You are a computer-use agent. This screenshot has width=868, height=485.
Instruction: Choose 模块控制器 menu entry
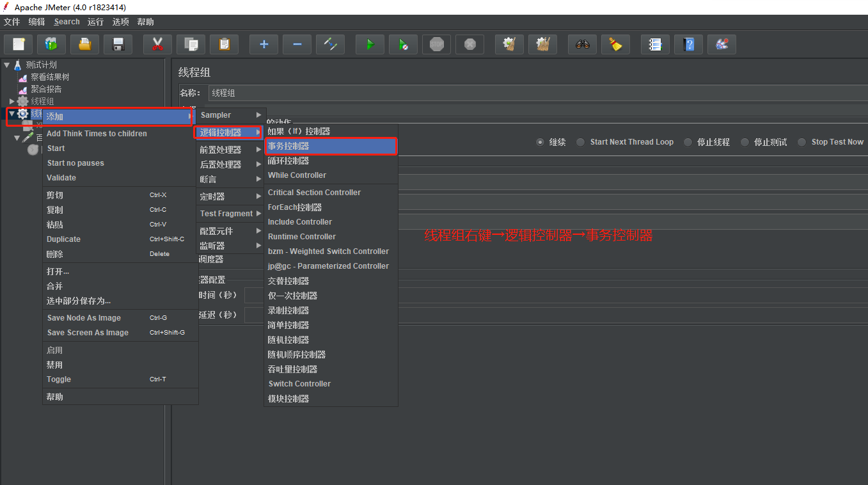pos(331,399)
